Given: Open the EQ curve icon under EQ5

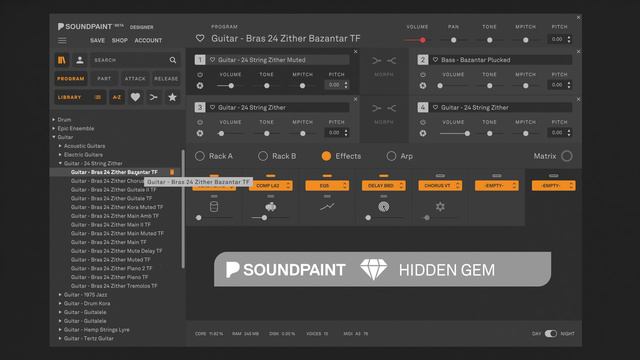Looking at the screenshot, I should 327,207.
